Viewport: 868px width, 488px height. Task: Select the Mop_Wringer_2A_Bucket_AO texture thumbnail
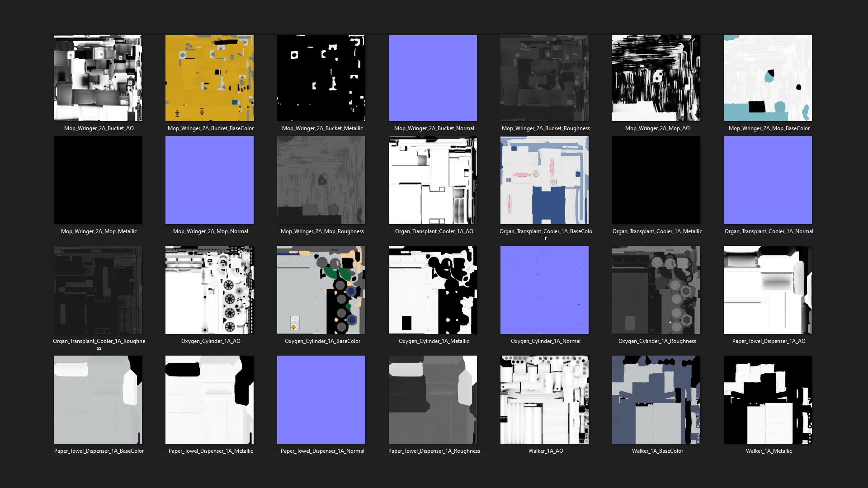[x=98, y=78]
